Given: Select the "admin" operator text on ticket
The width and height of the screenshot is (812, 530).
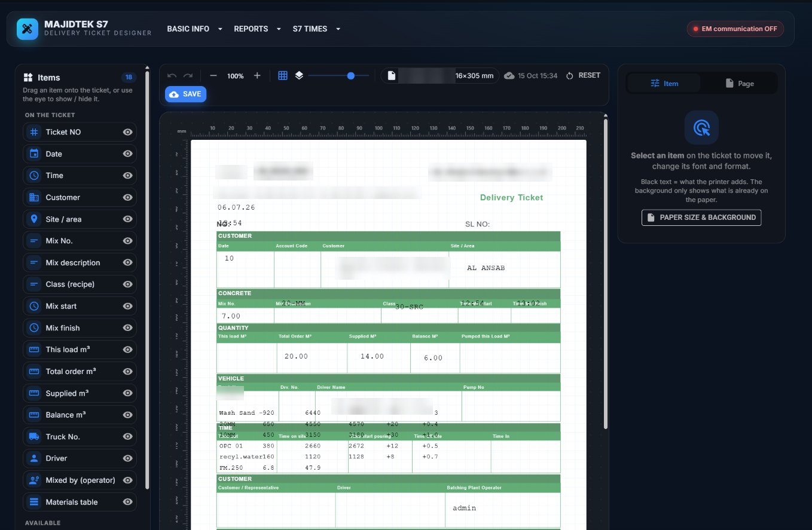Looking at the screenshot, I should 464,508.
